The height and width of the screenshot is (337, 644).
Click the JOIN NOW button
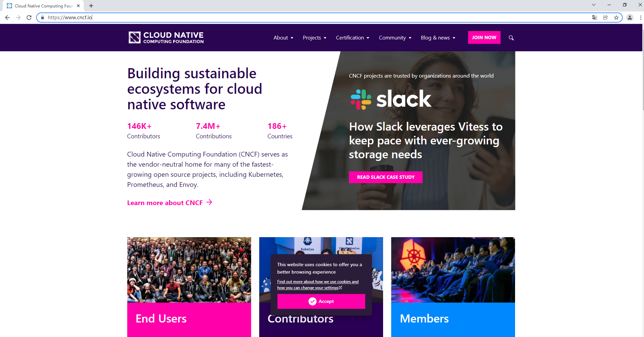tap(484, 37)
